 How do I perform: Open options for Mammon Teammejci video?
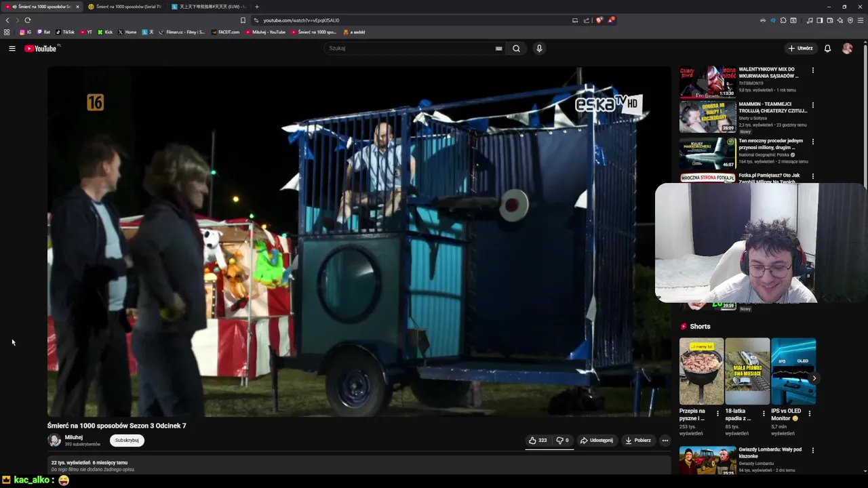[x=812, y=105]
